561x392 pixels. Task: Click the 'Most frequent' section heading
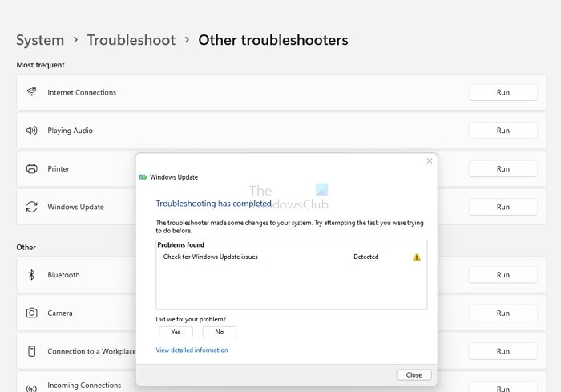click(x=40, y=65)
